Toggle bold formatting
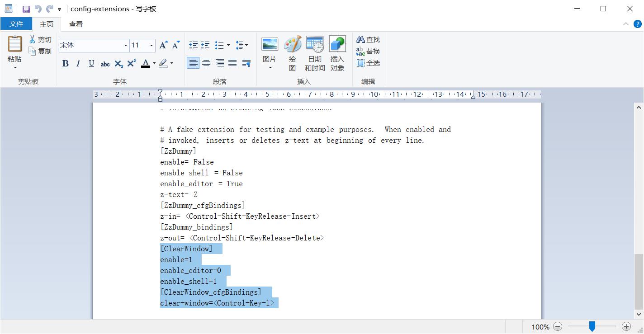The width and height of the screenshot is (644, 334). tap(66, 63)
